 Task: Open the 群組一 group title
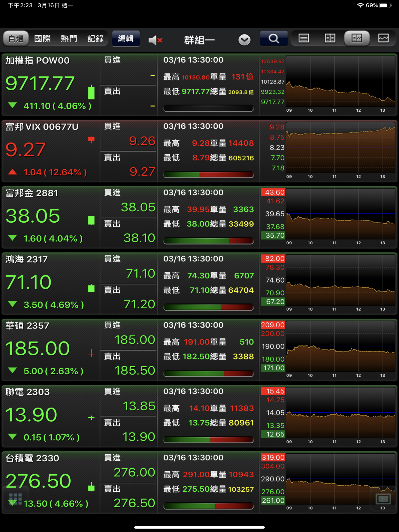click(x=199, y=40)
